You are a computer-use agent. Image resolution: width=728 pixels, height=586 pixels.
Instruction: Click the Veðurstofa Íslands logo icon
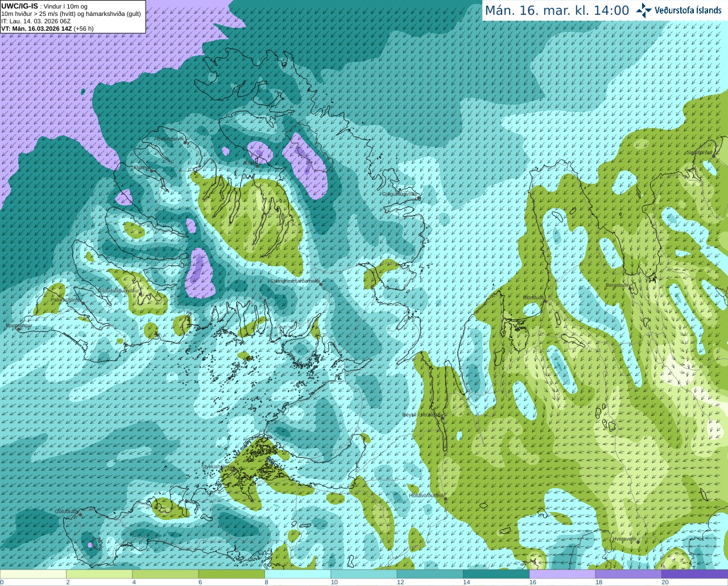(x=644, y=10)
